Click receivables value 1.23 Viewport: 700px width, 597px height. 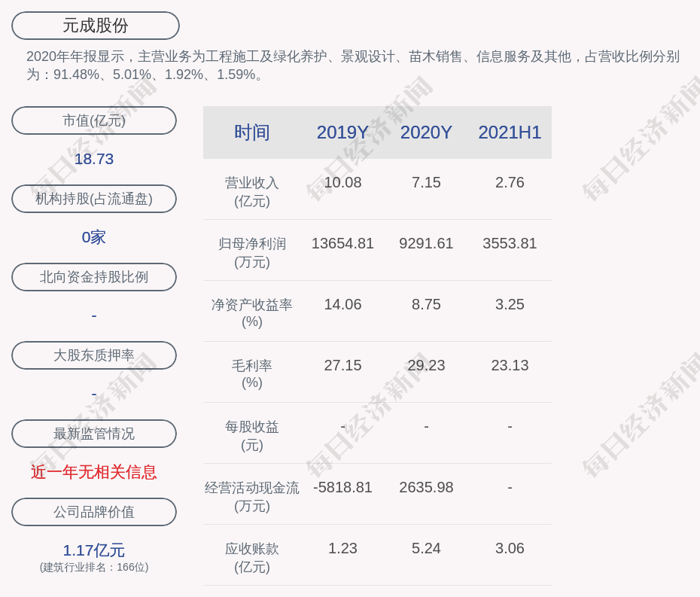(x=342, y=548)
